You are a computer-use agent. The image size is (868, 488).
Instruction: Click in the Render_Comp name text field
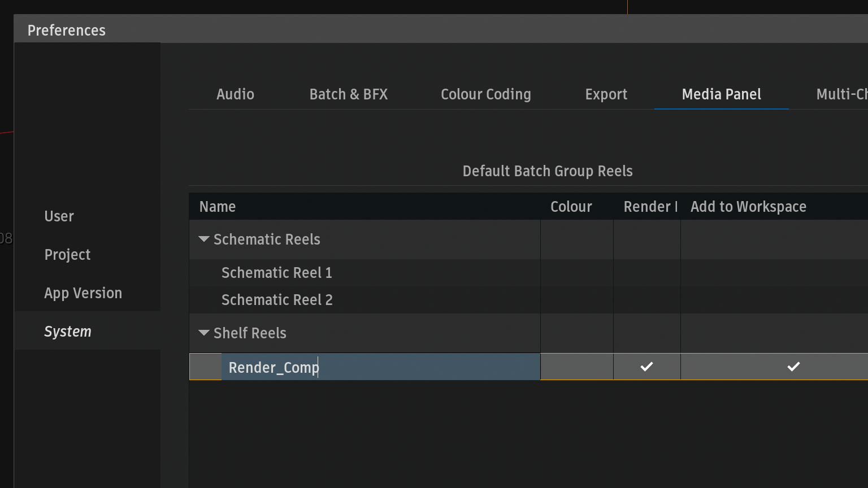[x=380, y=367]
